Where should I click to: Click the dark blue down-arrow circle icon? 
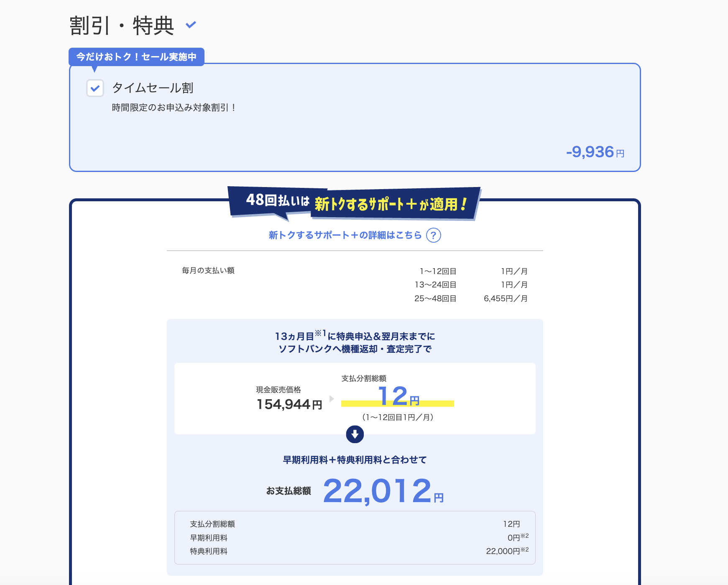coord(355,434)
